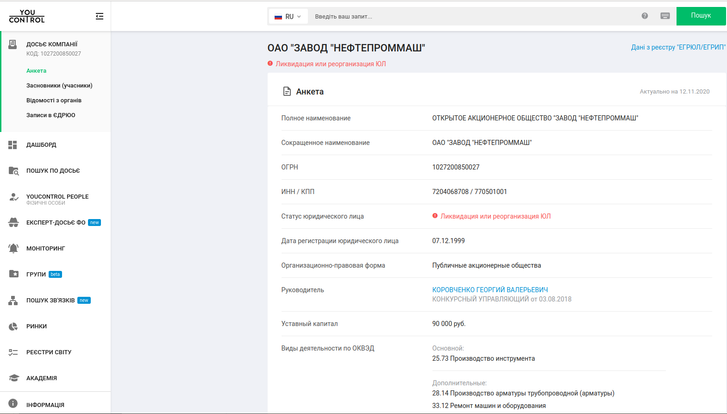
Task: Click the company dossier icon
Action: coord(13,45)
